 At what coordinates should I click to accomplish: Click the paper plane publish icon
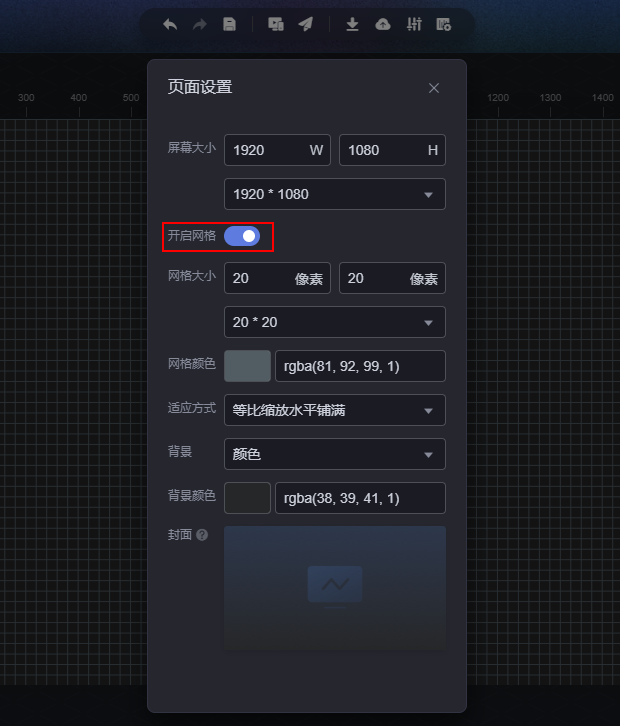coord(306,24)
